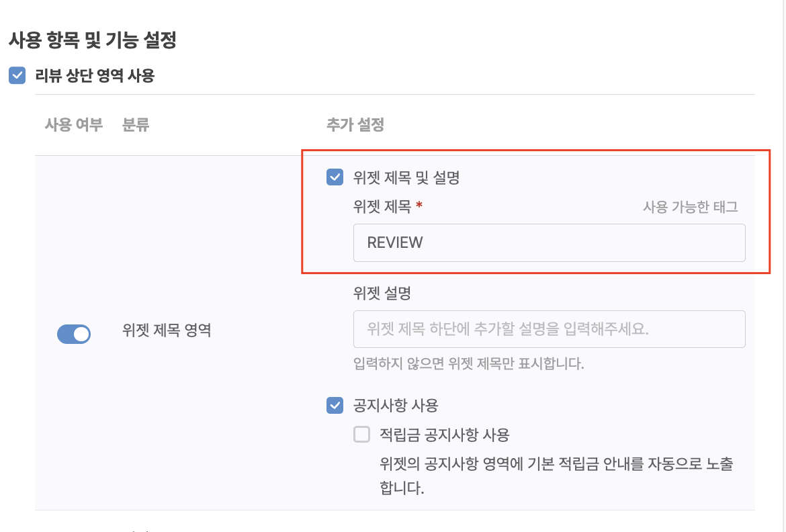Click the widget title field containing REVIEW
The image size is (786, 532).
click(549, 242)
